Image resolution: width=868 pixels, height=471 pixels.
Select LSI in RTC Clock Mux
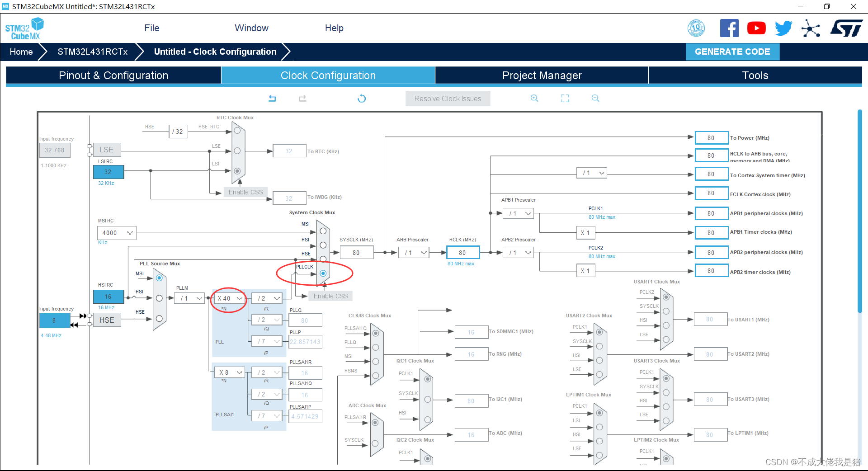click(x=237, y=171)
